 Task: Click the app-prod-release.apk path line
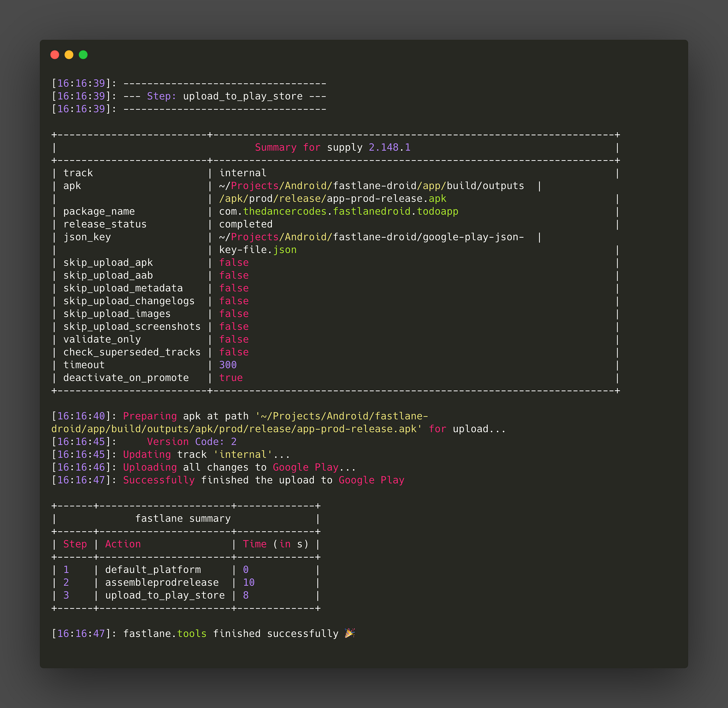[332, 198]
